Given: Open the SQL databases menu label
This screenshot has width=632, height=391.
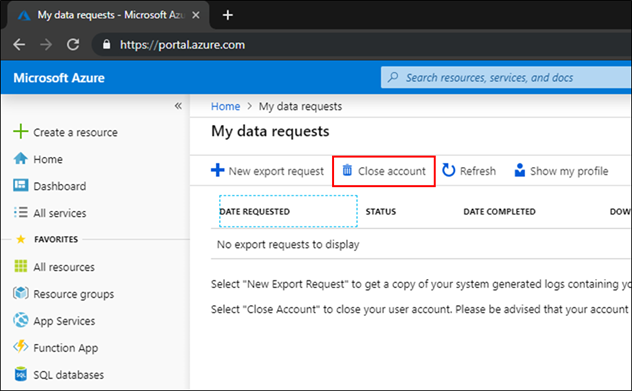Looking at the screenshot, I should coord(69,375).
